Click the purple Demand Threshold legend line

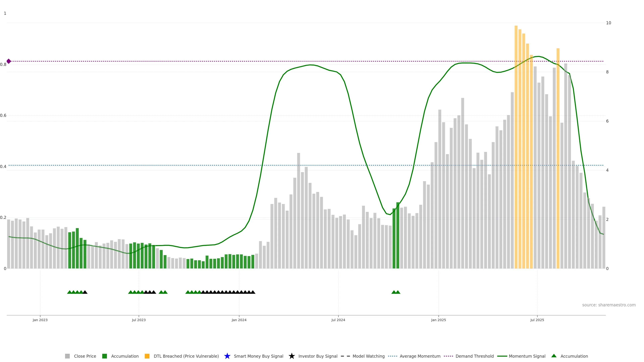coord(448,356)
